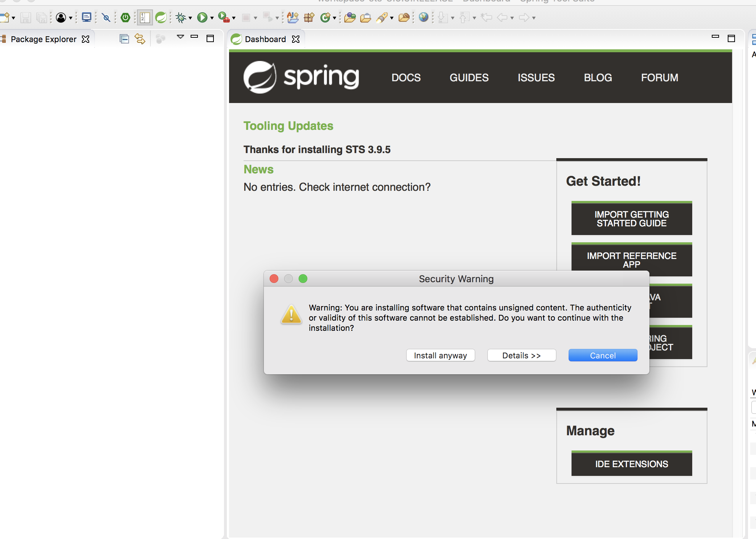756x539 pixels.
Task: Select the Dashboard tab
Action: click(265, 39)
